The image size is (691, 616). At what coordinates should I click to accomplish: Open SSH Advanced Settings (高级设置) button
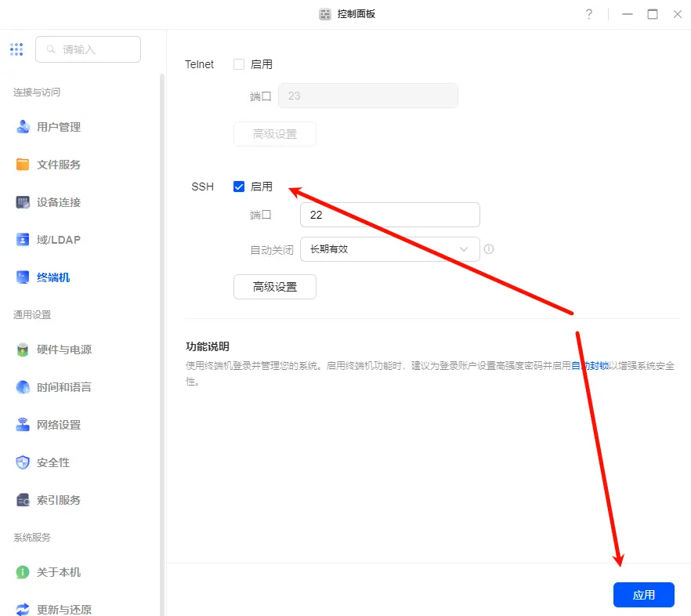274,287
